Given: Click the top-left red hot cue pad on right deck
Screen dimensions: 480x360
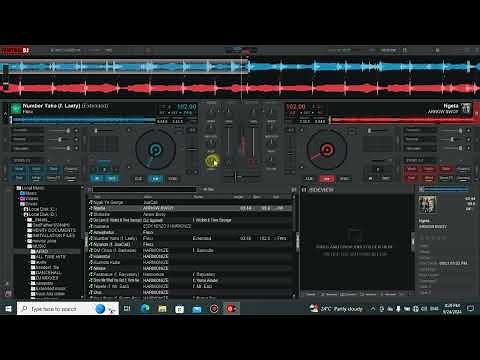Looking at the screenshot, I should (x=412, y=169).
